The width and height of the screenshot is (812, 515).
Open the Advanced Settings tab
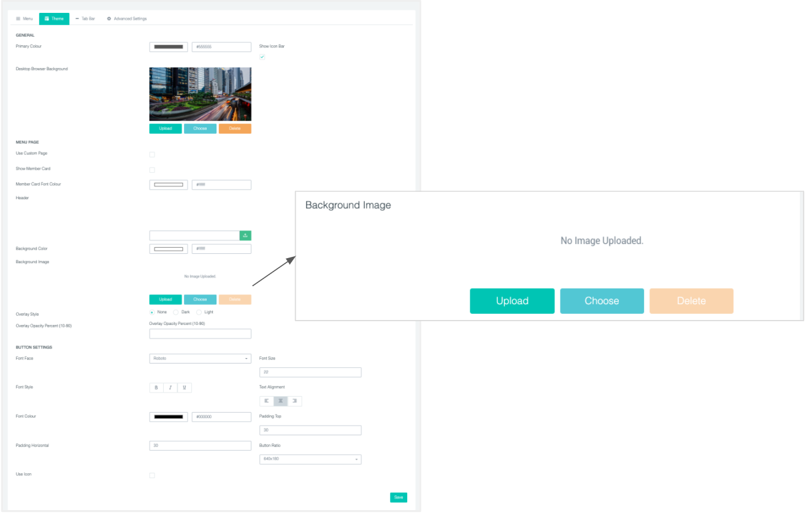point(127,19)
